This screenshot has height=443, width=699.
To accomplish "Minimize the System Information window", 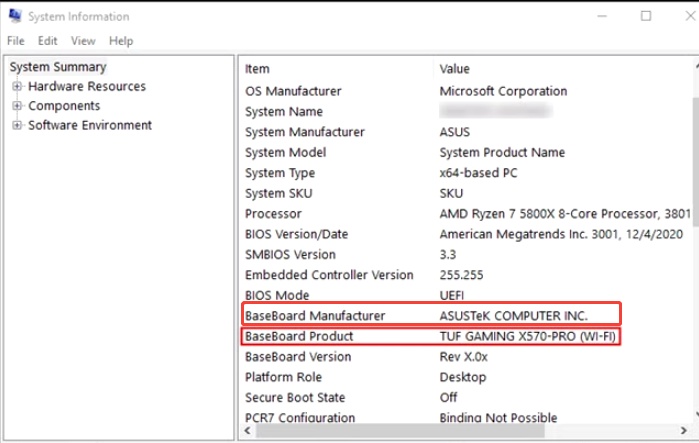I will (x=602, y=16).
